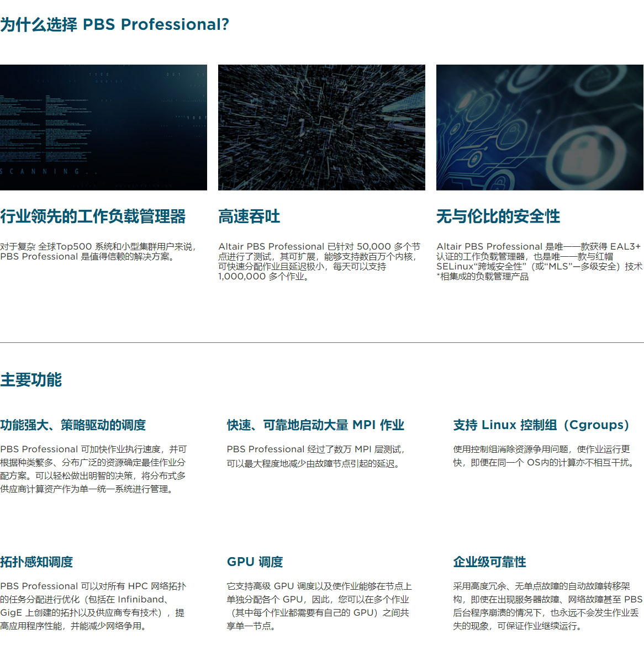Click the paragraph starting '它支持高级 GPU 调度'

click(x=319, y=606)
